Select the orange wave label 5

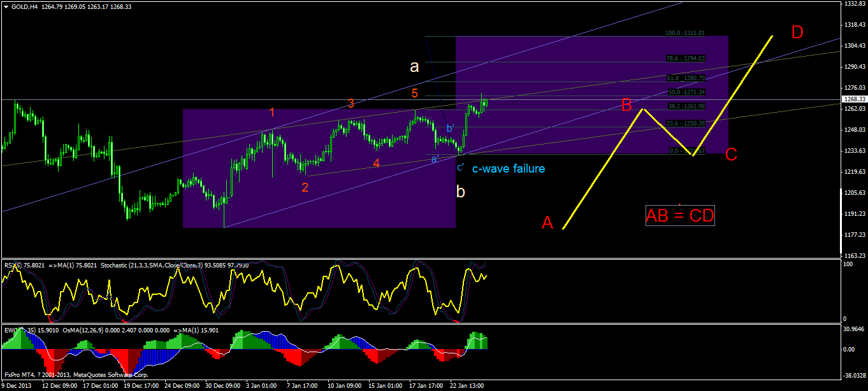[414, 94]
